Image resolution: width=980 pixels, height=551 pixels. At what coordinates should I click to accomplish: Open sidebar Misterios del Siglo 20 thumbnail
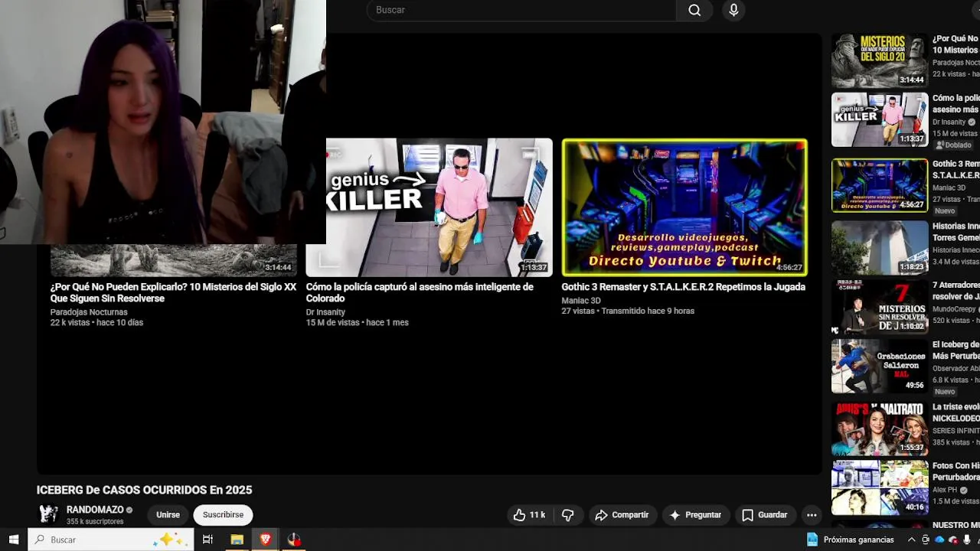click(x=880, y=60)
